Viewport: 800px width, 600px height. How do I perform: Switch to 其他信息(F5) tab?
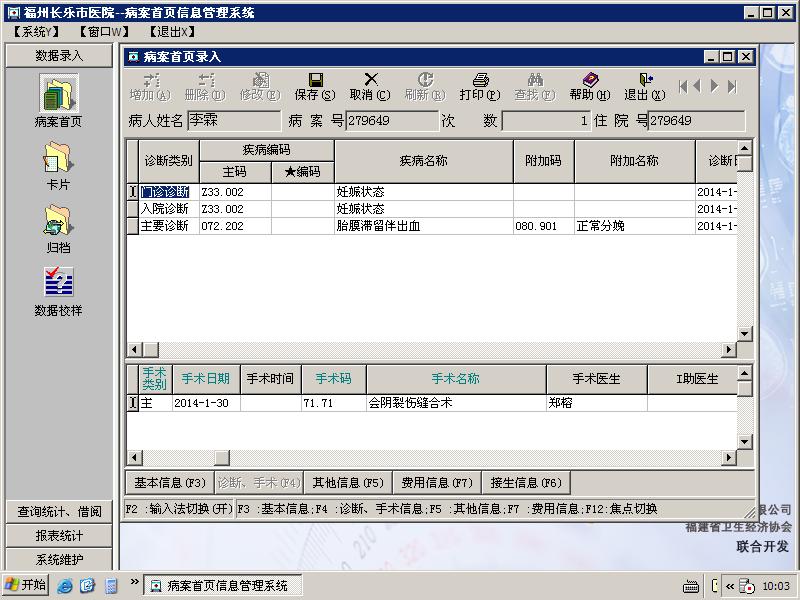click(348, 483)
